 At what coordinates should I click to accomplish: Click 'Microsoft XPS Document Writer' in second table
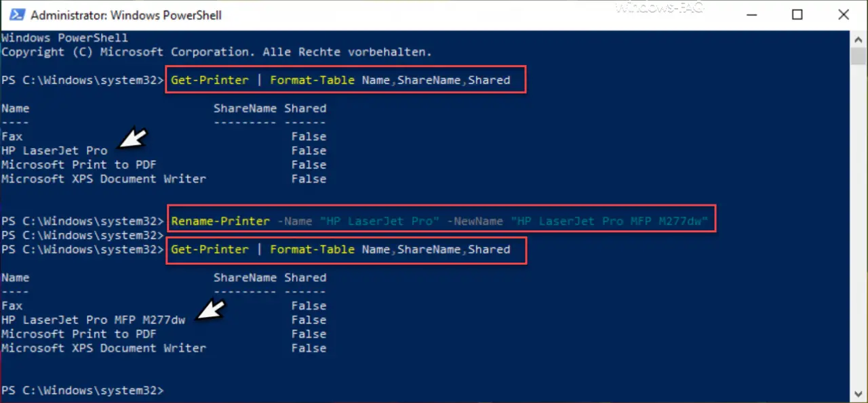coord(104,348)
